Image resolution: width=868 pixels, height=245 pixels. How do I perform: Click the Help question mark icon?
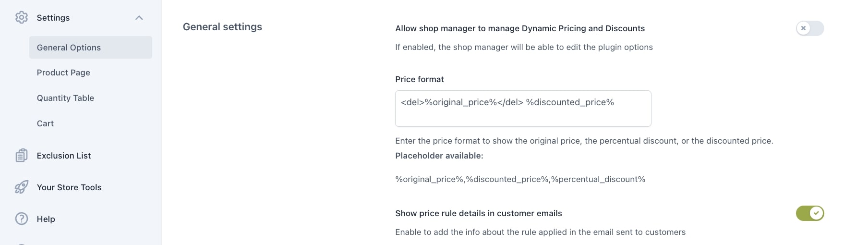[22, 219]
